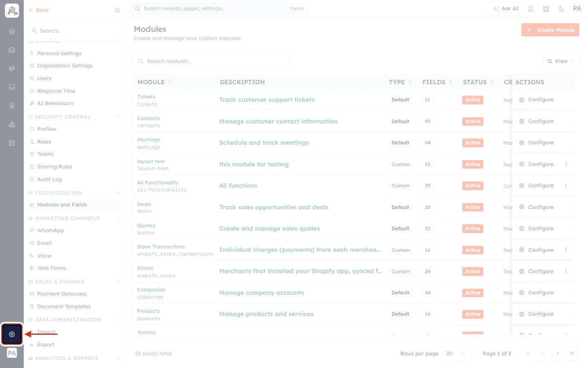
Task: Open the calendar icon in left rail
Action: (12, 143)
